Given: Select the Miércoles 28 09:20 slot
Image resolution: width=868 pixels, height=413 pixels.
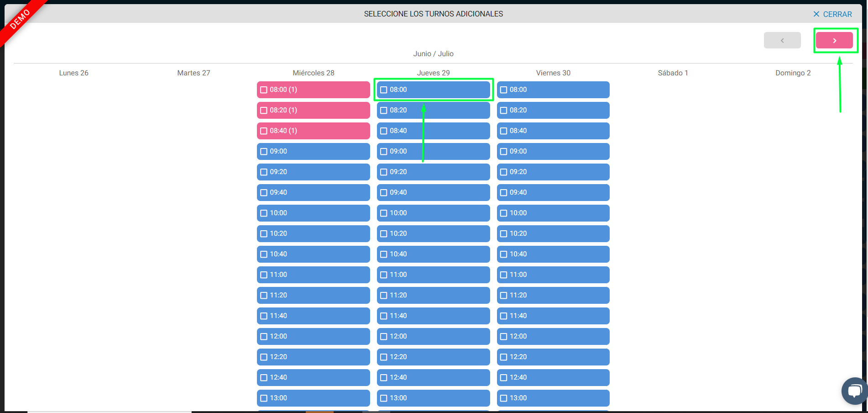Looking at the screenshot, I should pyautogui.click(x=313, y=172).
